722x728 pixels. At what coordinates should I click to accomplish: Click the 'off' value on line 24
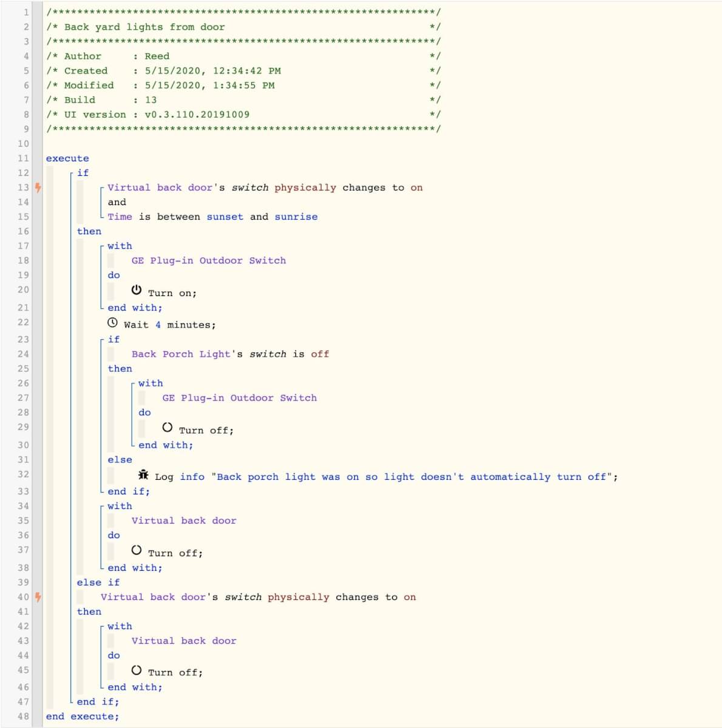[x=320, y=354]
